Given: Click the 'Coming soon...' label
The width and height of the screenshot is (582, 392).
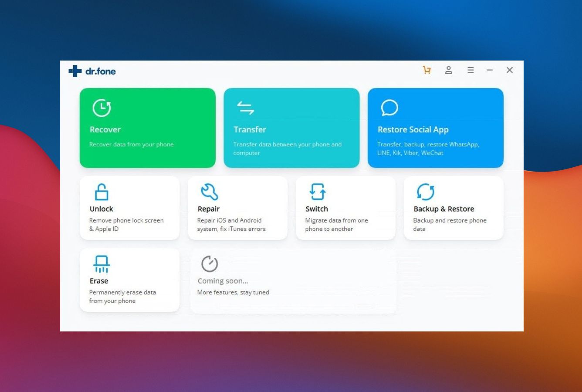Looking at the screenshot, I should [x=223, y=281].
